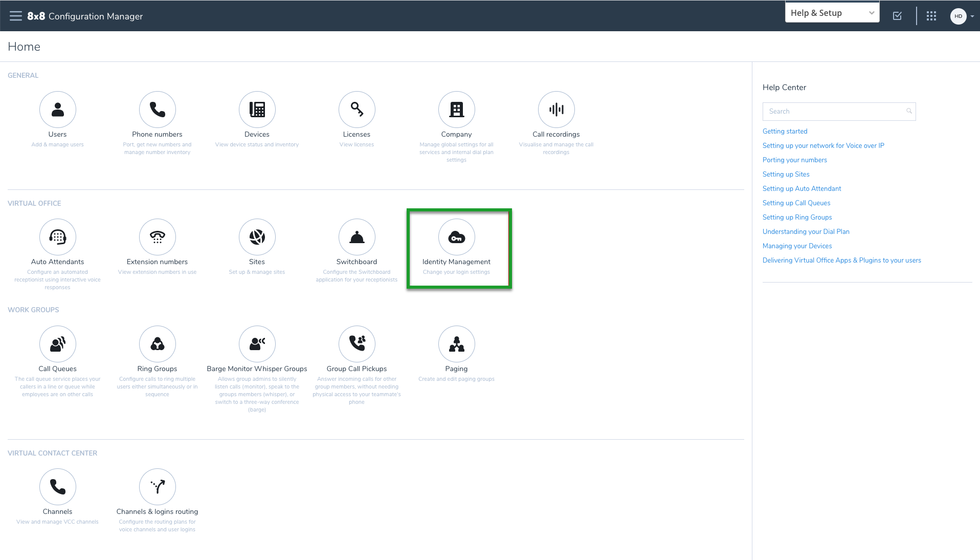Open the Call Queues icon
This screenshot has height=560, width=980.
pos(58,344)
